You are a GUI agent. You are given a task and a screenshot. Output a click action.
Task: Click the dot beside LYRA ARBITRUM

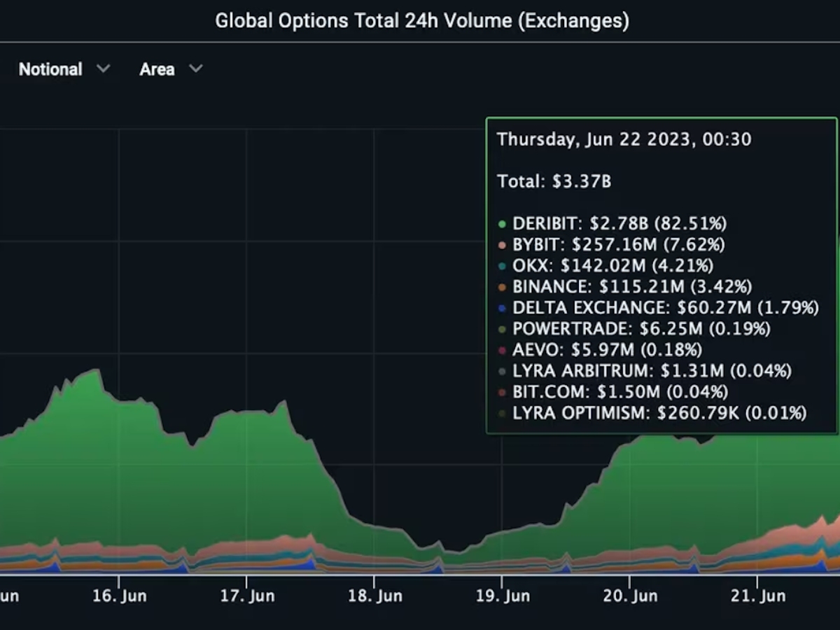click(x=502, y=371)
